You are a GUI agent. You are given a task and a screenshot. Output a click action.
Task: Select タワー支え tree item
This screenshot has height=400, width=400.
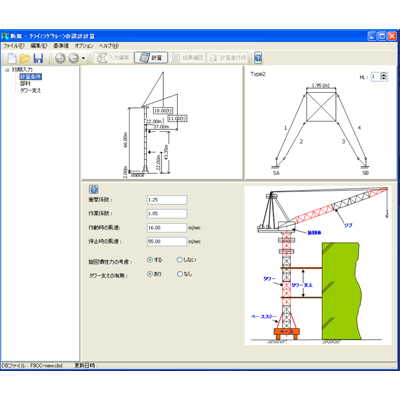(30, 90)
